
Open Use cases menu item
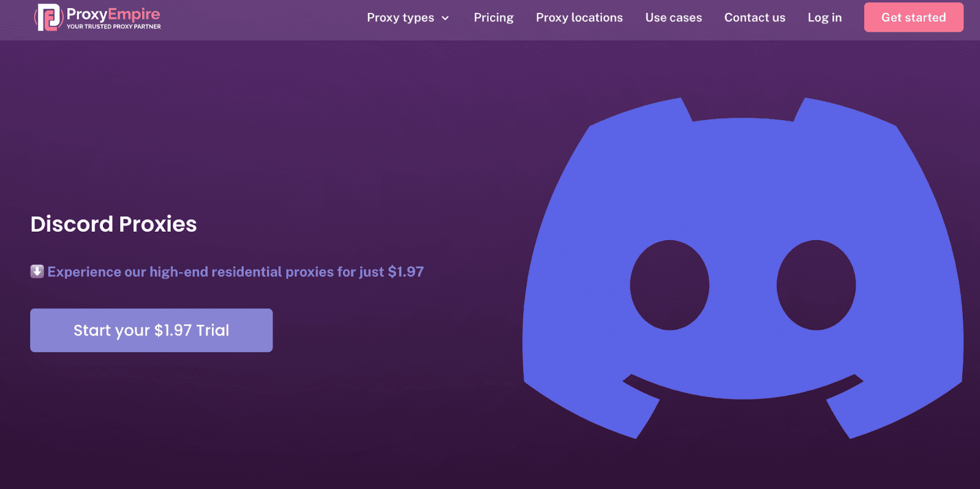pos(674,18)
